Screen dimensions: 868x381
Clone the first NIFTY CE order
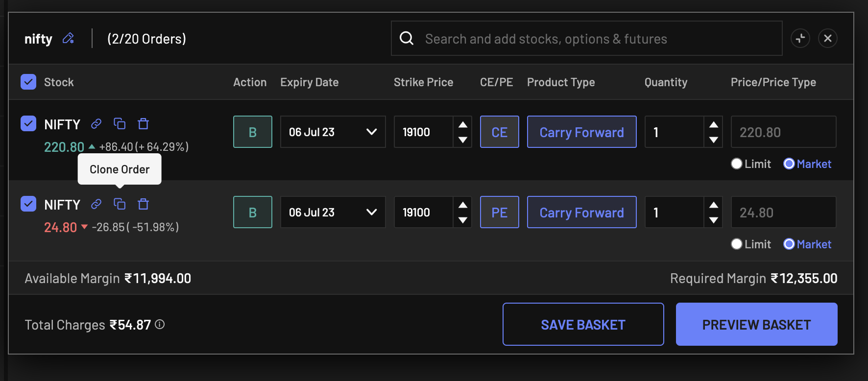[x=120, y=124]
